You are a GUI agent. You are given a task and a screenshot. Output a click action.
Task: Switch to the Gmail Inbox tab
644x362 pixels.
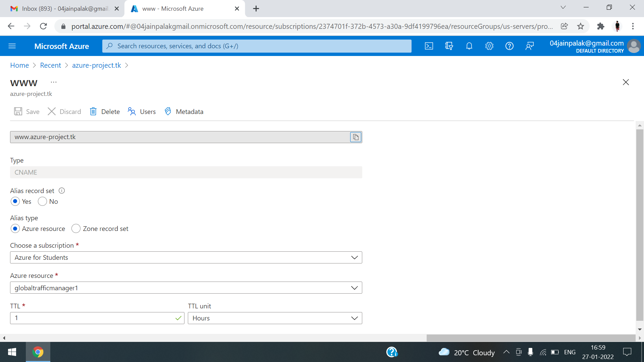tap(64, 9)
